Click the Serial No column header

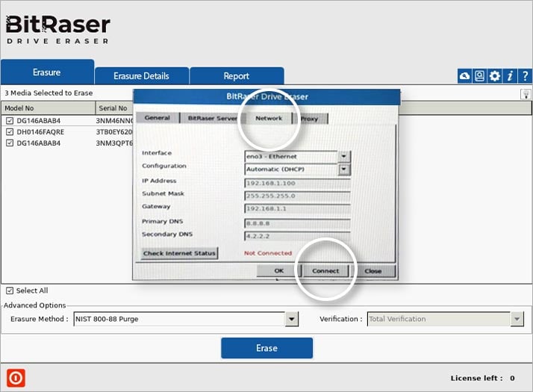tap(114, 108)
